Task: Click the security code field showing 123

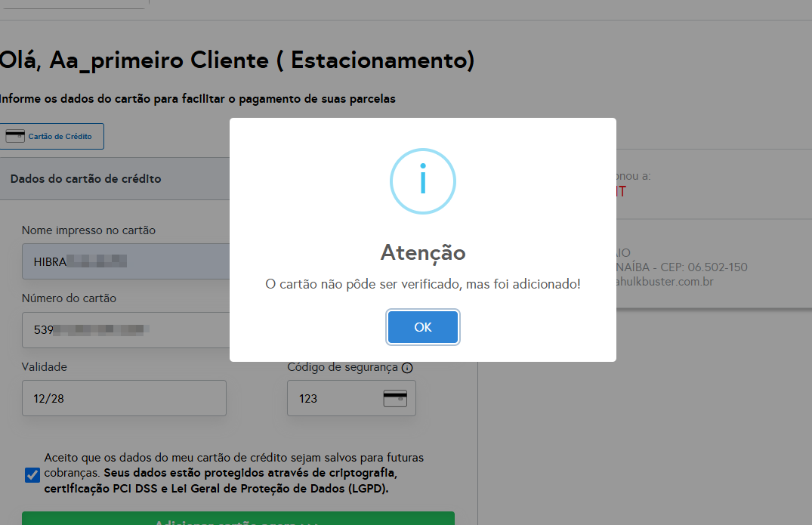Action: (x=336, y=398)
